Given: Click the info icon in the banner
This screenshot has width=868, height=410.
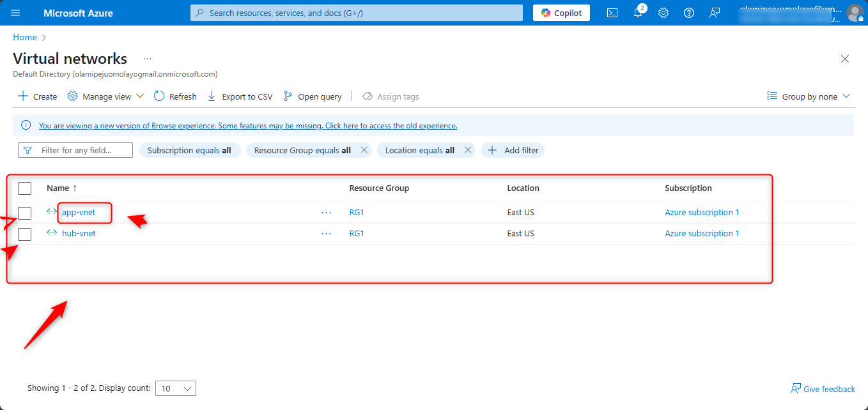Looking at the screenshot, I should coord(26,125).
